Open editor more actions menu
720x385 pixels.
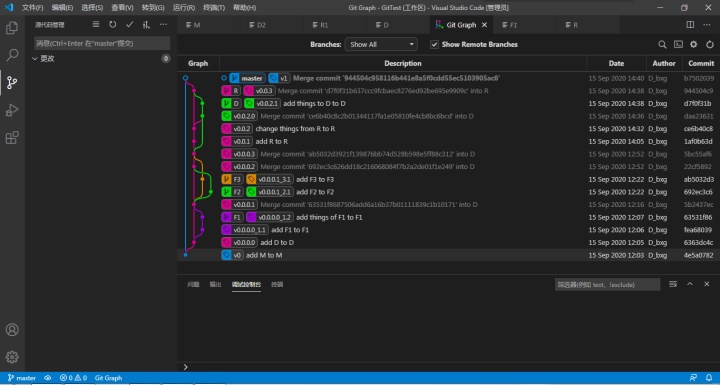point(707,25)
